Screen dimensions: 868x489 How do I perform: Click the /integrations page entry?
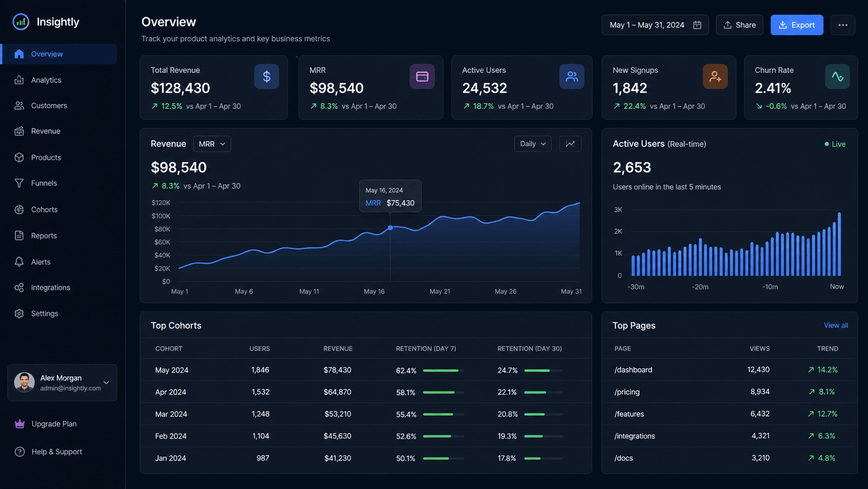(635, 436)
